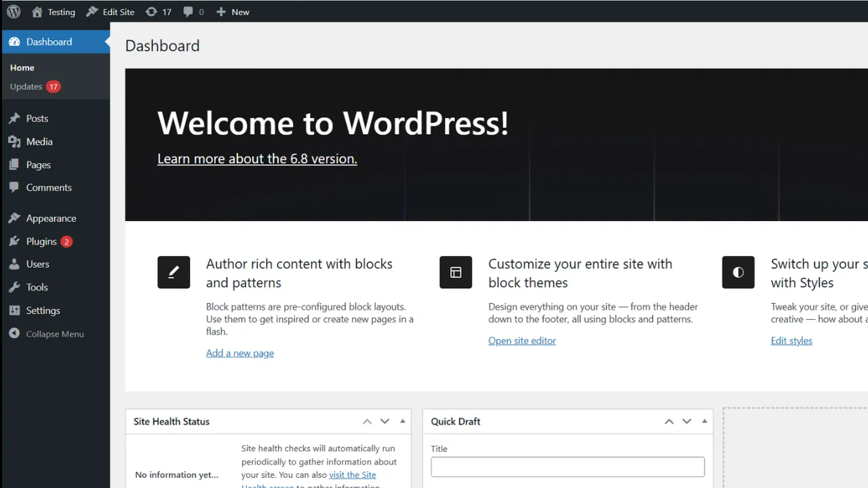Image resolution: width=868 pixels, height=488 pixels.
Task: Click the pencil icon for blocks and patterns
Action: click(174, 272)
